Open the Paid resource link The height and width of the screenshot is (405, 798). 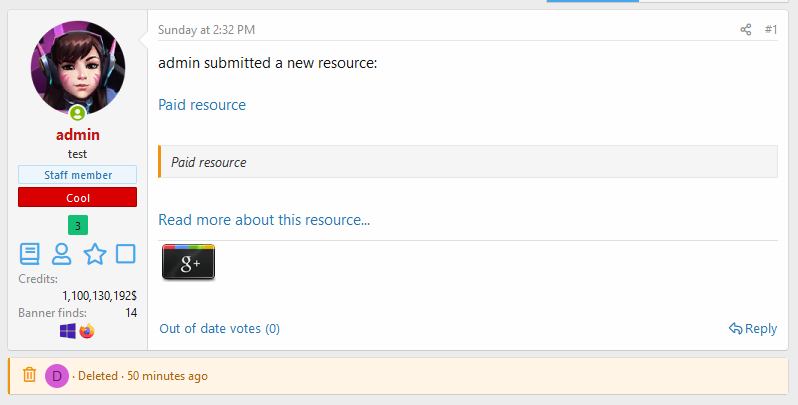202,105
